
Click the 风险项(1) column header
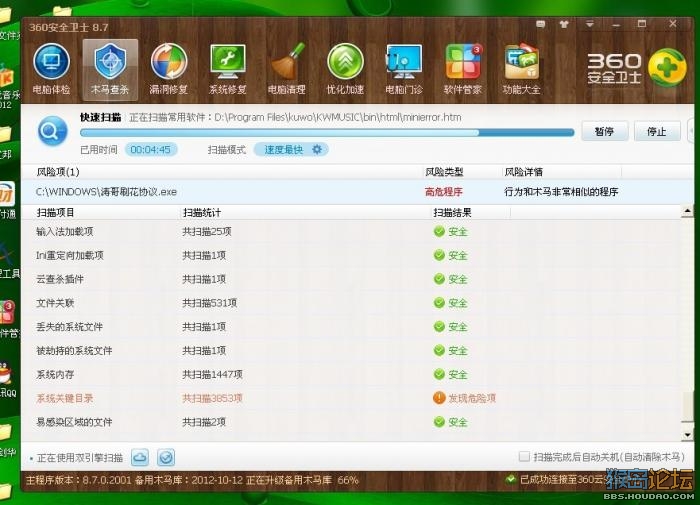tap(58, 172)
